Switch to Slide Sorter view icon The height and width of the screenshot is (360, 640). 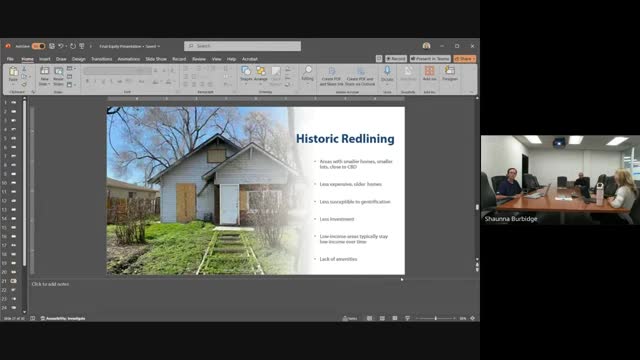382,318
